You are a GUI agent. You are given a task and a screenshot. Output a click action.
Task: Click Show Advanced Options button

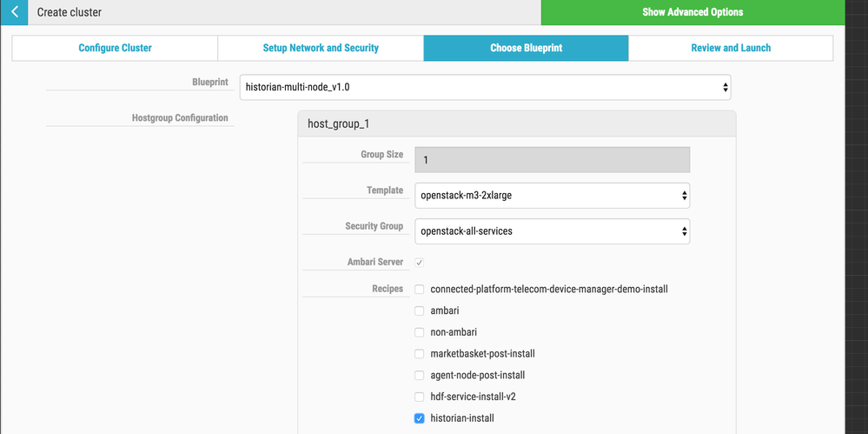pyautogui.click(x=692, y=12)
